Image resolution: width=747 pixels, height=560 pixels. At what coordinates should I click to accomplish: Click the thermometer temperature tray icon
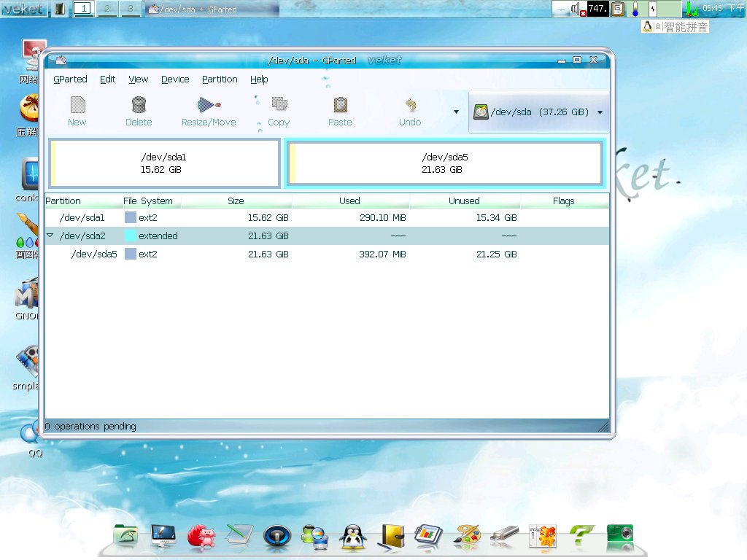(x=635, y=9)
